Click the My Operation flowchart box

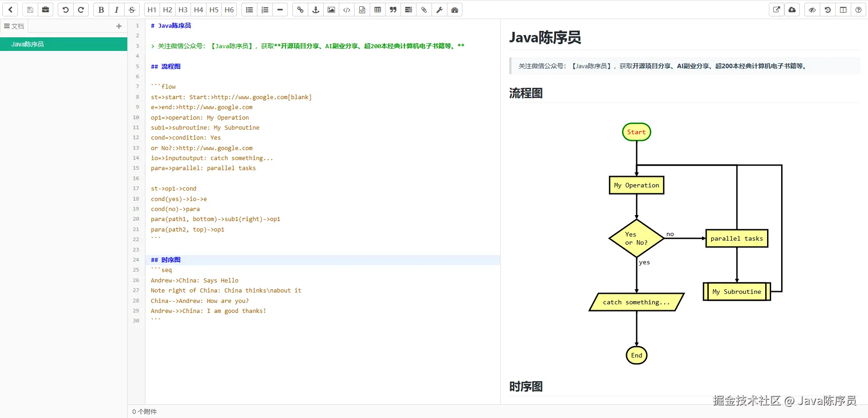(637, 185)
